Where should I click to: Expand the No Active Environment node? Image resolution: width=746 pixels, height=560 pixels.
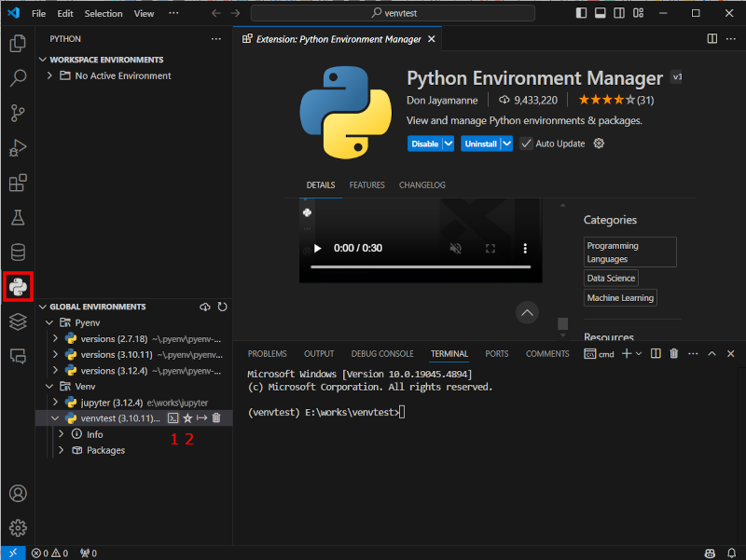click(x=49, y=75)
